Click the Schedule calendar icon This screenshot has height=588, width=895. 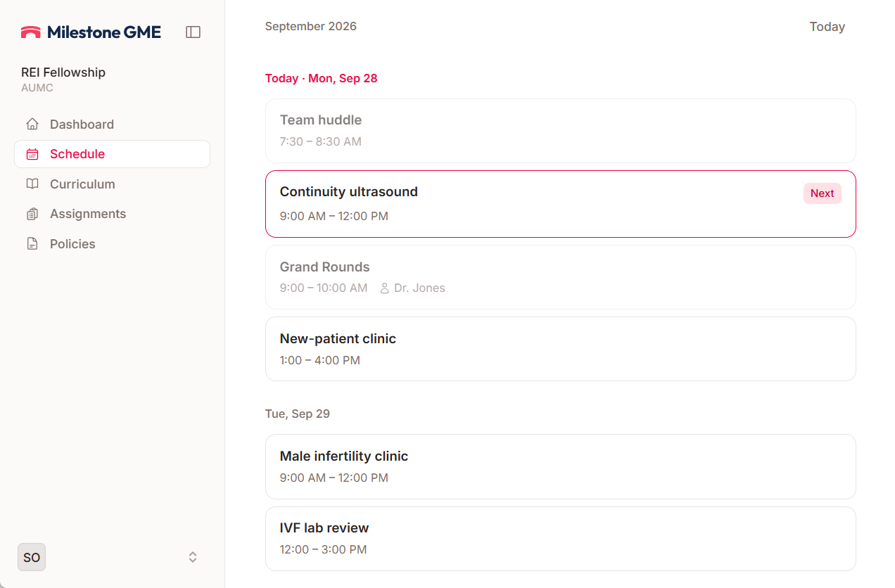[x=32, y=154]
